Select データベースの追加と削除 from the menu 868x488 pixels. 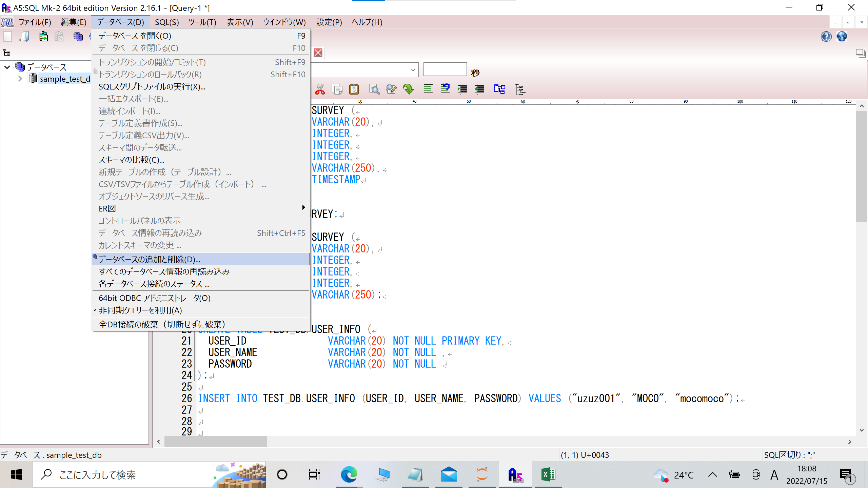[149, 259]
